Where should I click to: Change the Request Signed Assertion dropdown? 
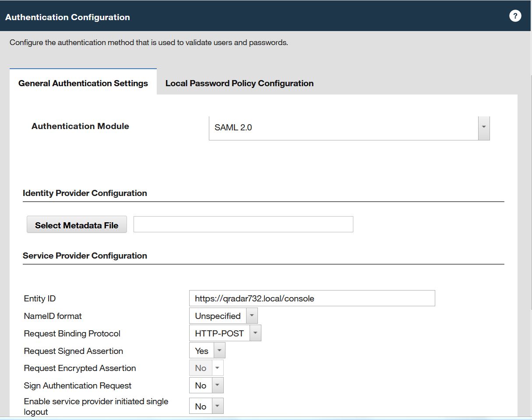208,350
